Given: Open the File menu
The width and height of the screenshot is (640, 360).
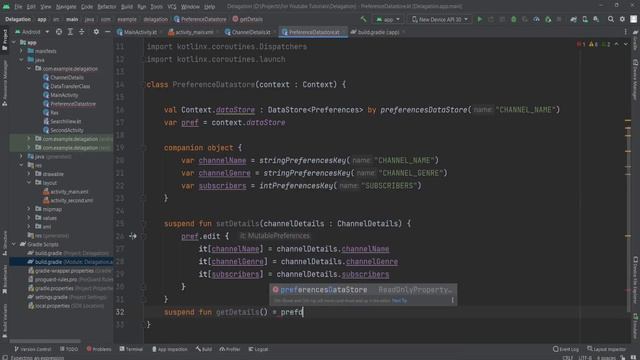Looking at the screenshot, I should (18, 7).
